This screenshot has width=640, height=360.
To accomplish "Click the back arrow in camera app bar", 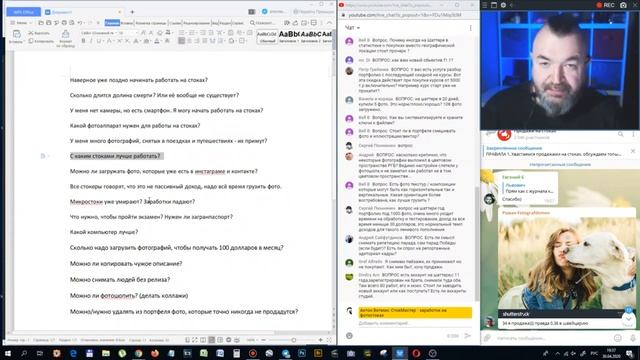I will click(x=511, y=5).
